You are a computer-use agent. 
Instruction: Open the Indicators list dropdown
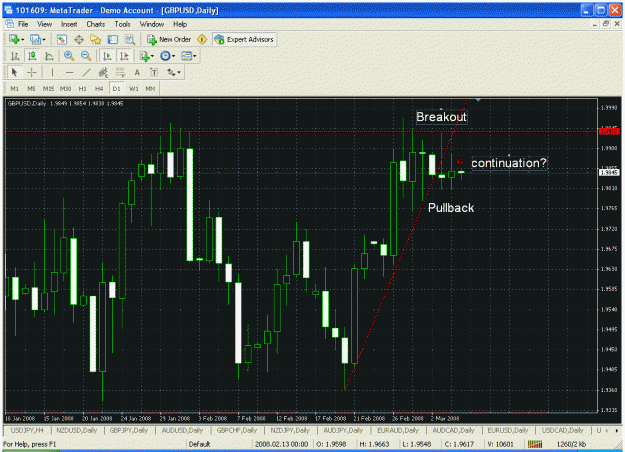(x=146, y=56)
